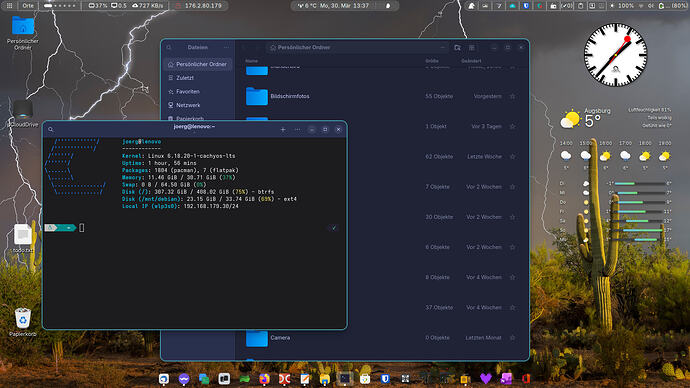Toggle the favorite star on the 7 Objekte row

click(513, 187)
